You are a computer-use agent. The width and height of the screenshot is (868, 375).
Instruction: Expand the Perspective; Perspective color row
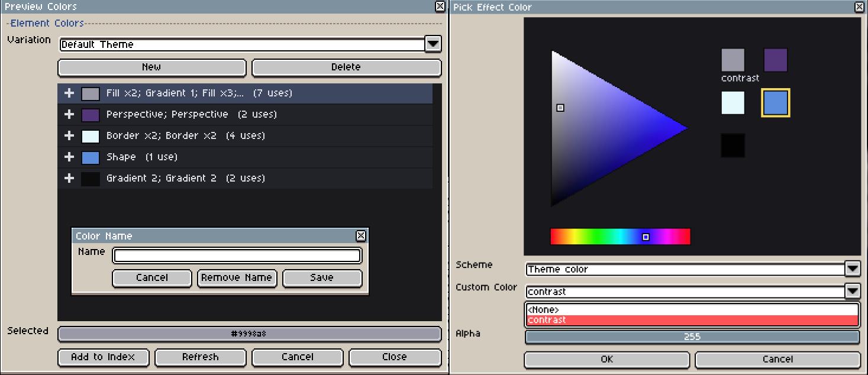click(x=69, y=115)
